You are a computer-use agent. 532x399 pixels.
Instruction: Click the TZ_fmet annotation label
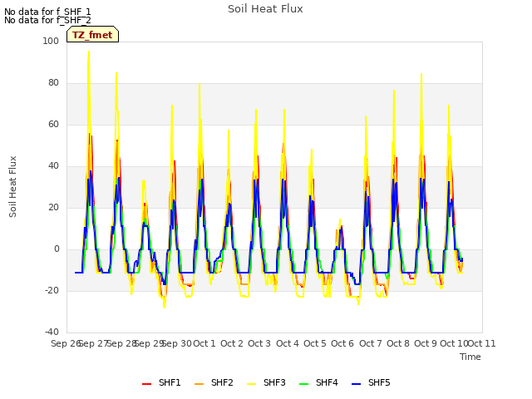tap(92, 35)
